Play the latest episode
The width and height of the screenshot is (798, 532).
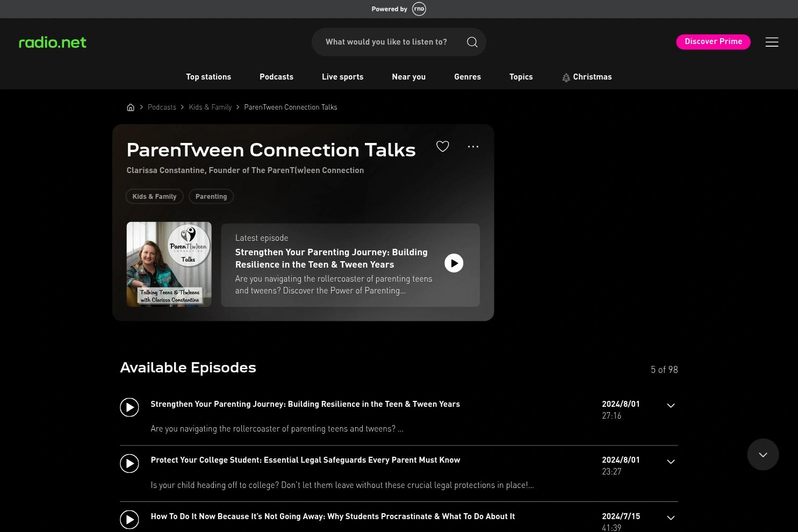(x=454, y=263)
